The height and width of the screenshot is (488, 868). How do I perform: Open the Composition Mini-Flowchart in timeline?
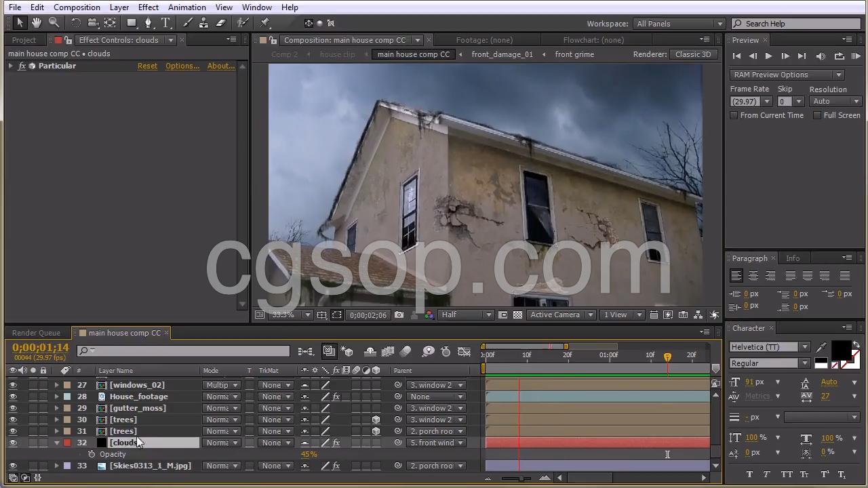click(305, 351)
